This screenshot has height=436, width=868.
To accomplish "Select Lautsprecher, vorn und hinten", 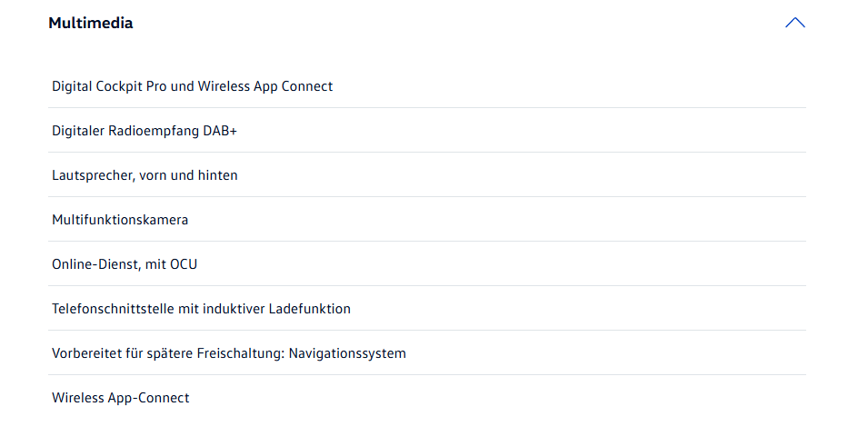I will click(145, 175).
